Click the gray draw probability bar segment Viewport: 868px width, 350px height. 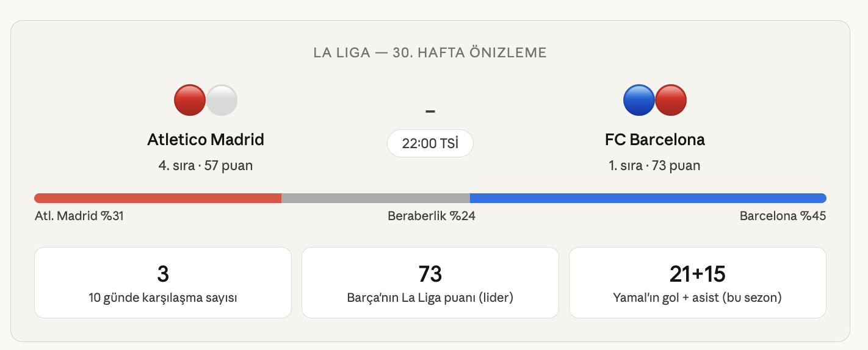click(375, 198)
